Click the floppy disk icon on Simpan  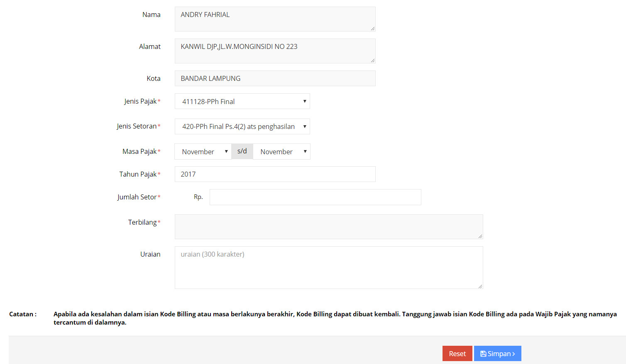483,354
